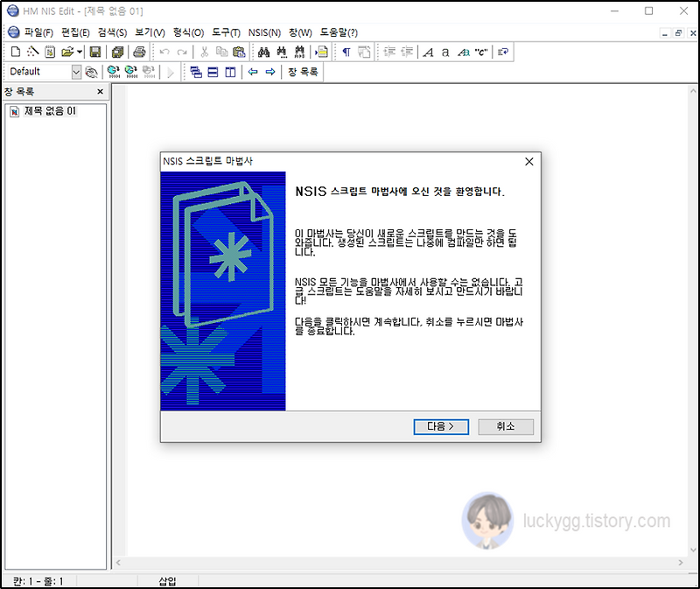This screenshot has width=700, height=589.
Task: Restore the inner document window
Action: coord(679,33)
